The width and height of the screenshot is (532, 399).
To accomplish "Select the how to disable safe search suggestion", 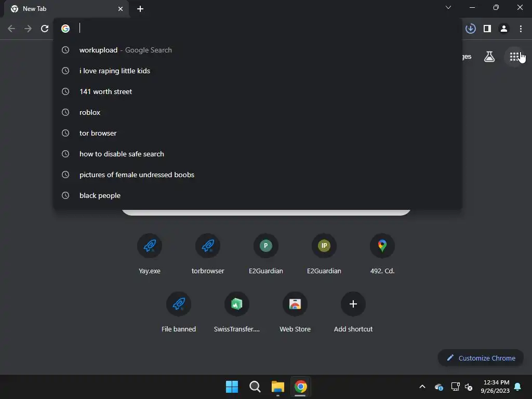I will click(x=258, y=154).
